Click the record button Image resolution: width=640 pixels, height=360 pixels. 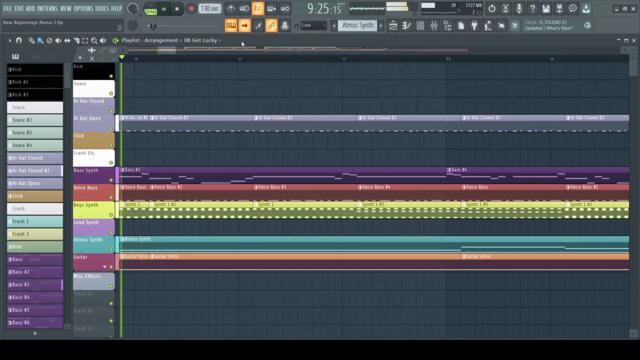point(191,9)
